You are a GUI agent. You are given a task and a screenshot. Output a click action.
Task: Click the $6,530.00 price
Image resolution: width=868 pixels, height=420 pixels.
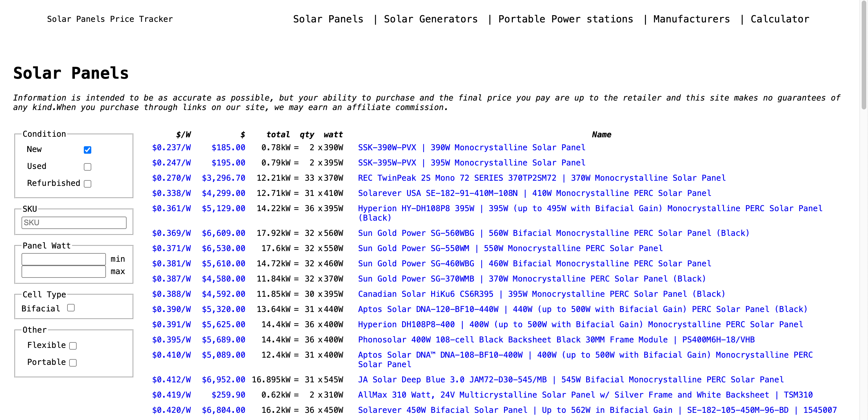(223, 248)
